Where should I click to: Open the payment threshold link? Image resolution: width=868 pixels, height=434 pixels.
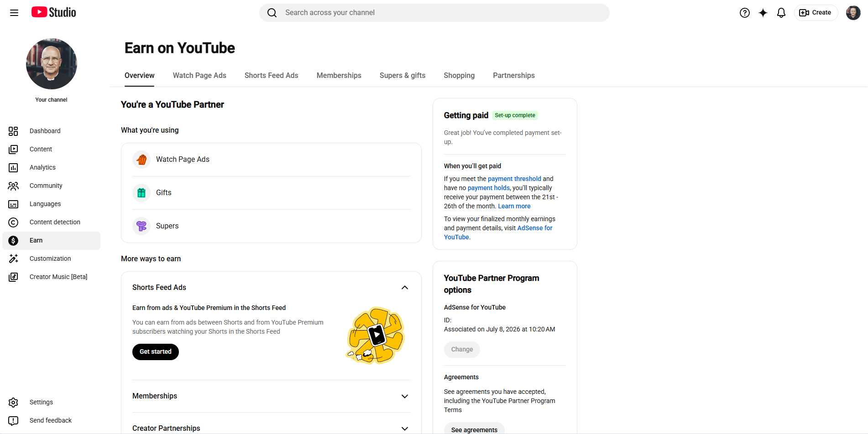(514, 179)
